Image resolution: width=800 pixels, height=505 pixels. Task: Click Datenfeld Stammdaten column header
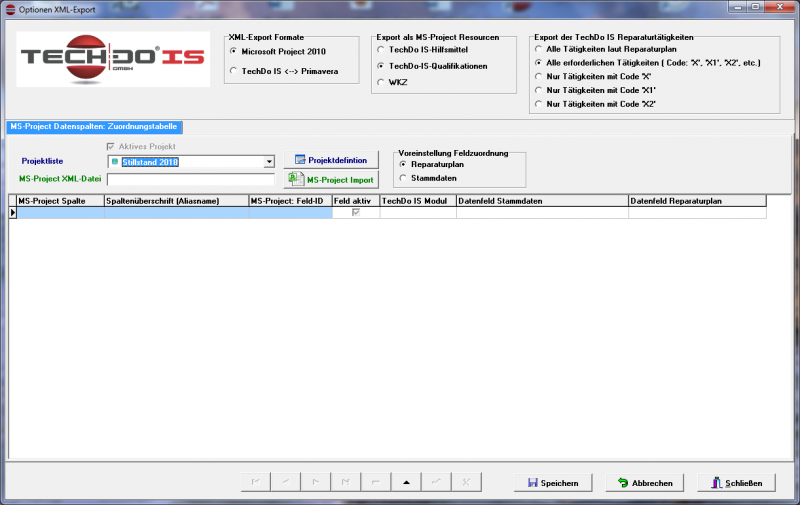point(542,201)
